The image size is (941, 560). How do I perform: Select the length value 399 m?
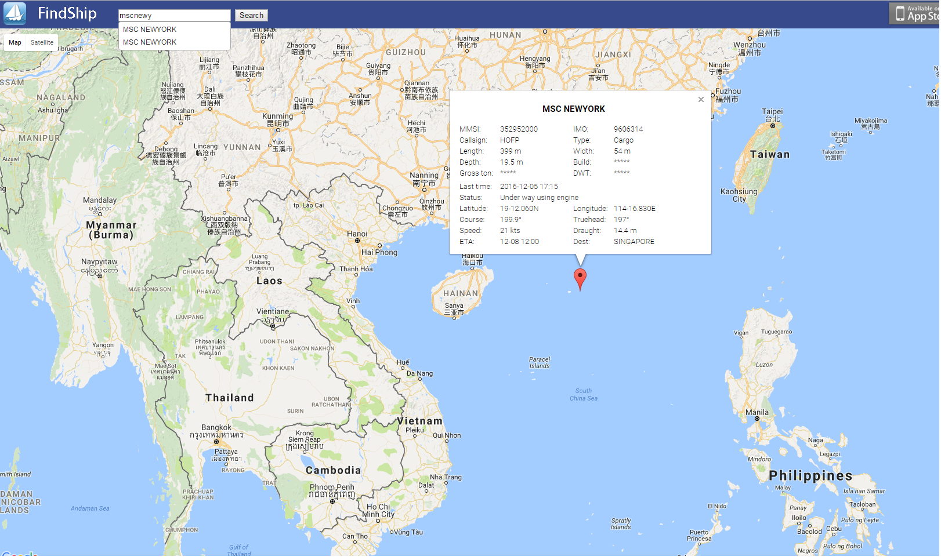tap(511, 151)
